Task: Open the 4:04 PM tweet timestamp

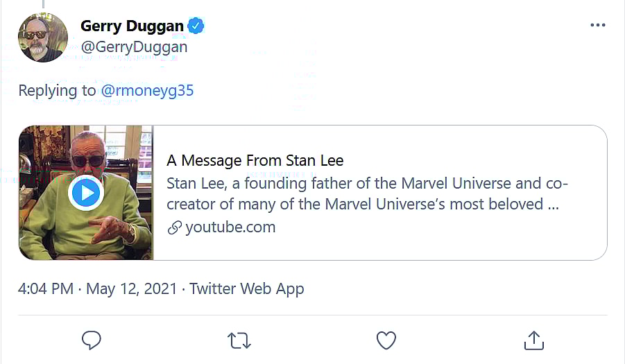Action: coord(46,288)
